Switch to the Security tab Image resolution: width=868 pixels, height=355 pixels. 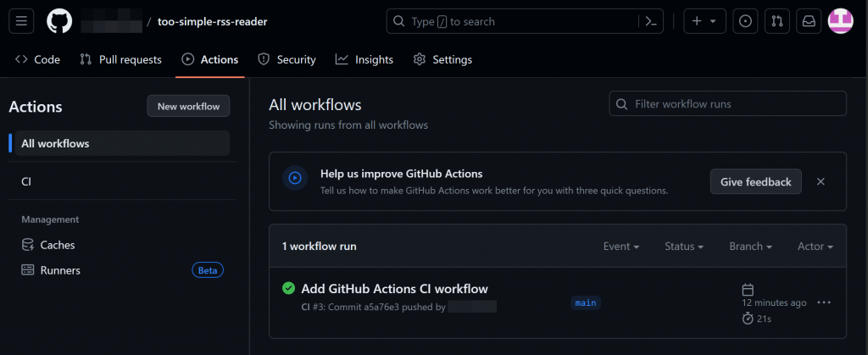(x=287, y=59)
